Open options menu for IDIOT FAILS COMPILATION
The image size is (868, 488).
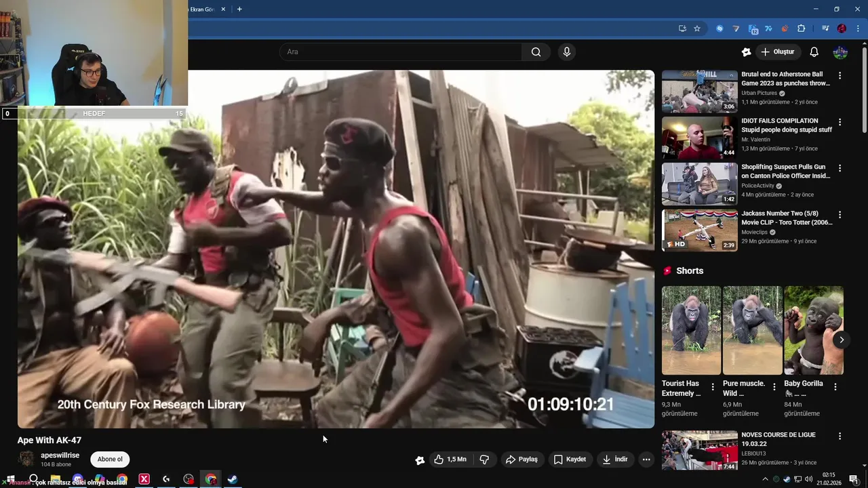point(840,123)
